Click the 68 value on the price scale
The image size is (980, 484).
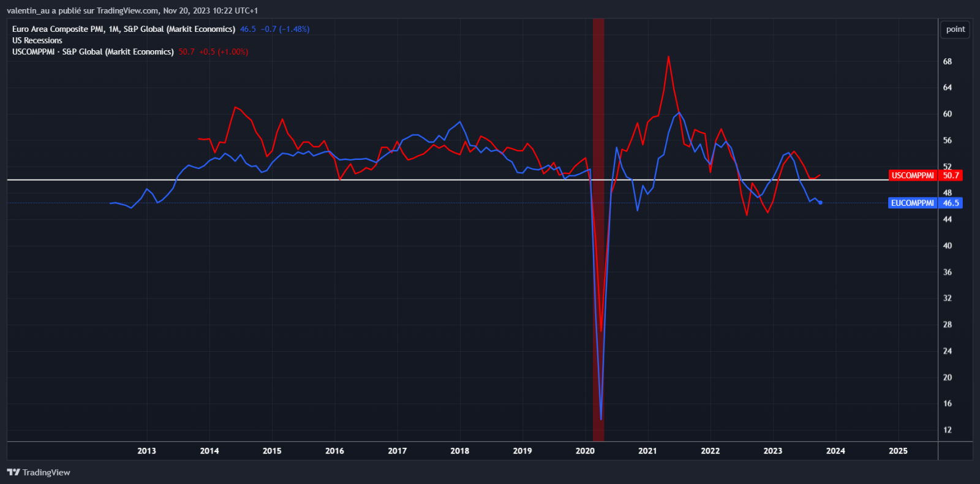(x=948, y=62)
